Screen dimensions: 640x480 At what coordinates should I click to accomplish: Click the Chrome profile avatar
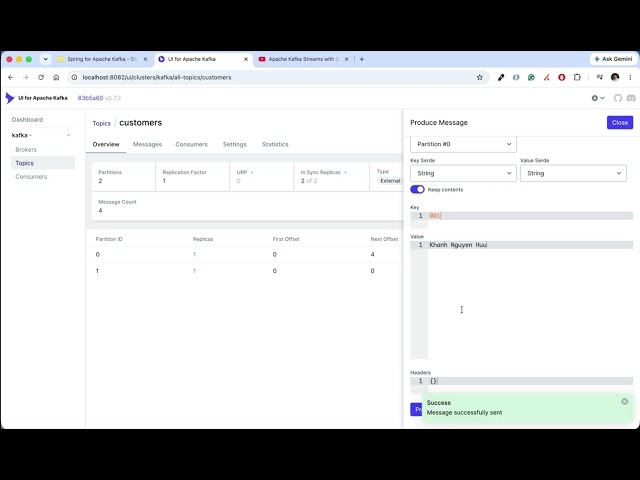pos(615,77)
